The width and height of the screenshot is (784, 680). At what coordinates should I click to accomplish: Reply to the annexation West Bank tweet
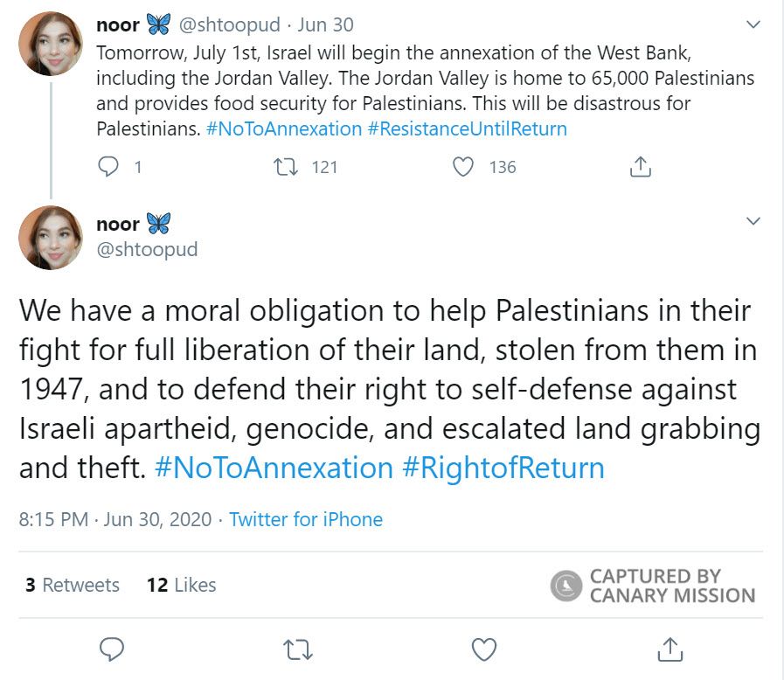tap(107, 166)
